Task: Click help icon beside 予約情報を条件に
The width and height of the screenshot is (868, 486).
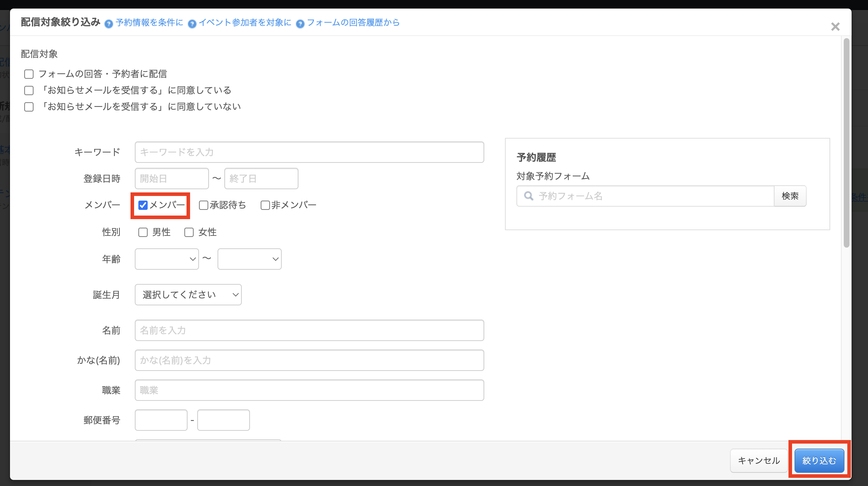Action: tap(109, 24)
